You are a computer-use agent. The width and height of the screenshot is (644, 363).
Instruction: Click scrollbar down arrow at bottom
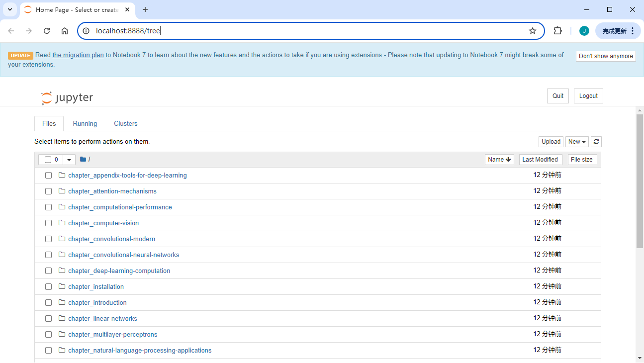640,358
